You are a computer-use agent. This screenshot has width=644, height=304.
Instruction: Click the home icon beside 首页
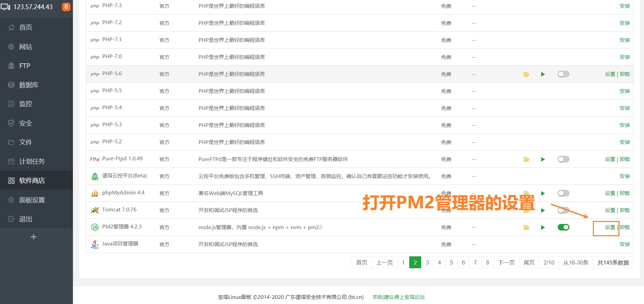(11, 27)
